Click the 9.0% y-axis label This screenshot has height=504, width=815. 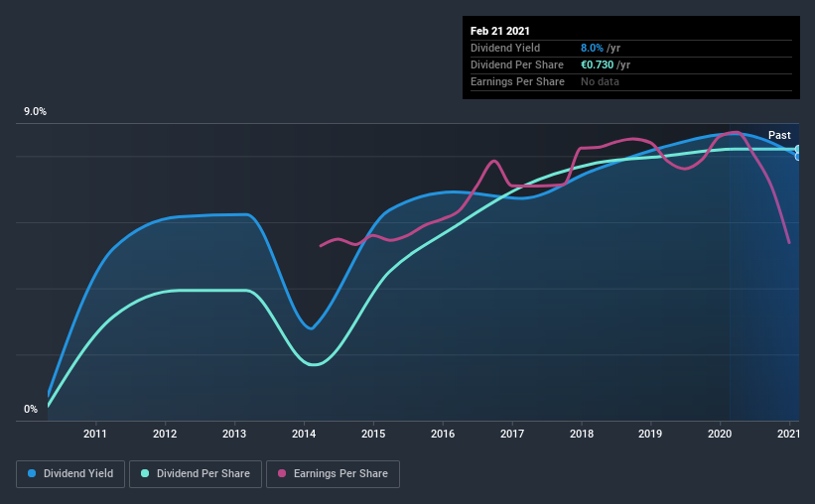(x=35, y=112)
